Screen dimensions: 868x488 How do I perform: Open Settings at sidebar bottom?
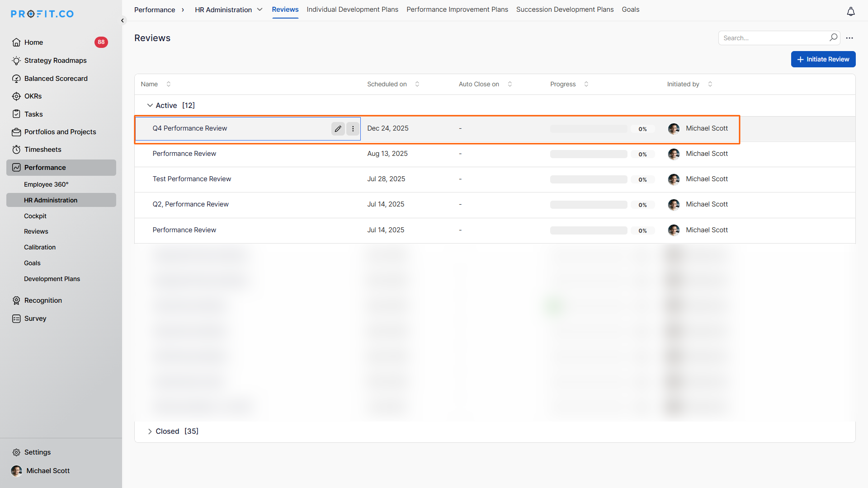coord(37,452)
